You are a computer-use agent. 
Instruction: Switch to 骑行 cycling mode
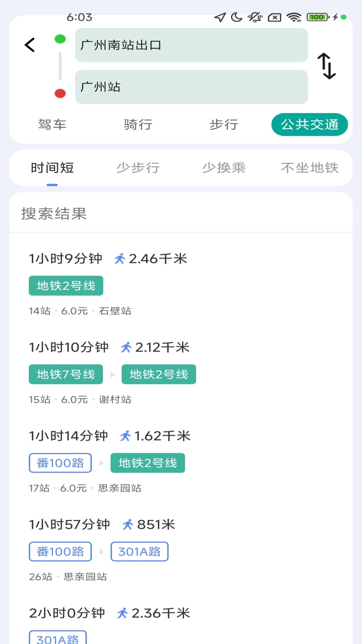(x=138, y=124)
